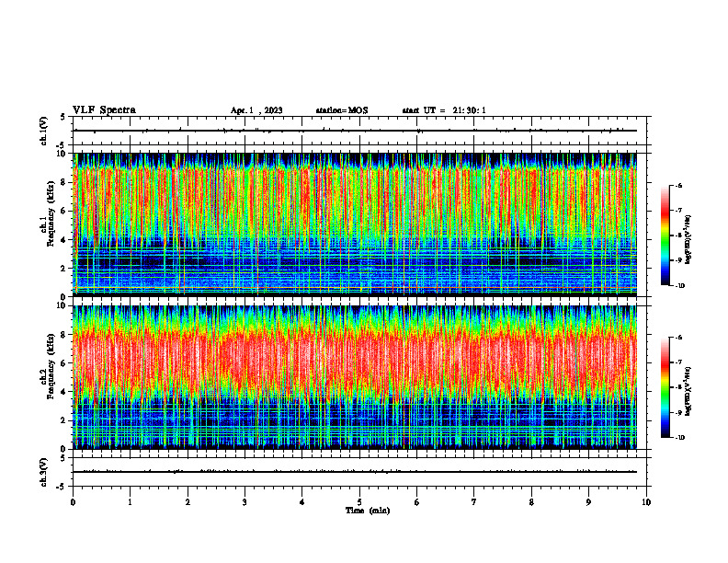The height and width of the screenshot is (563, 728).
Task: Click the "ch.1(V)" waveform axis label
Action: coord(43,131)
